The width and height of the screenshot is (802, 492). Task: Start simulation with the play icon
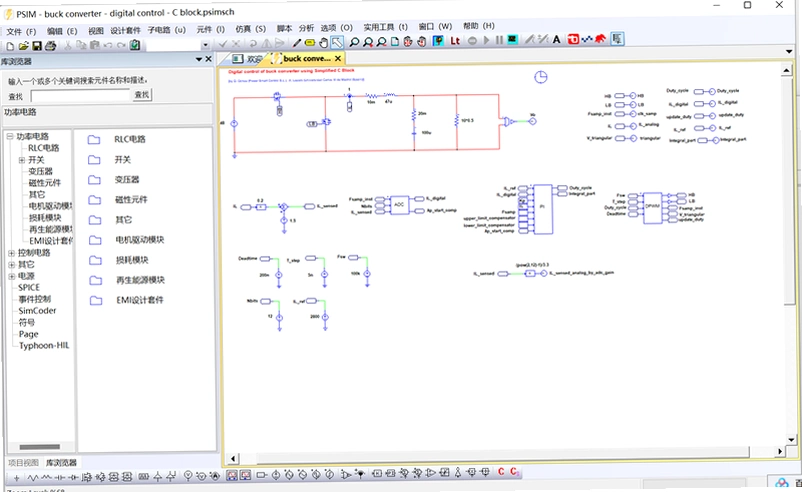tap(486, 40)
